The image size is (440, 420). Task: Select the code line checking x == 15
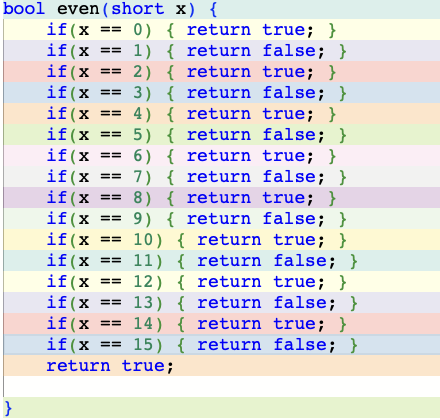(221, 345)
